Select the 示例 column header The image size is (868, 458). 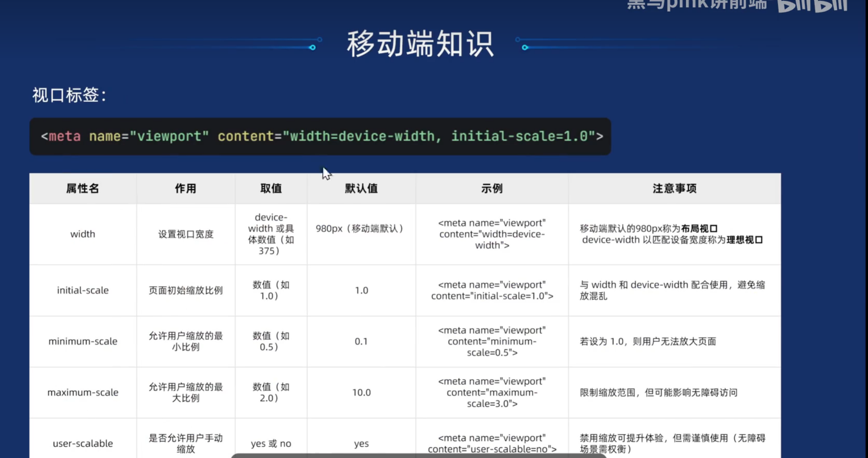pos(492,188)
